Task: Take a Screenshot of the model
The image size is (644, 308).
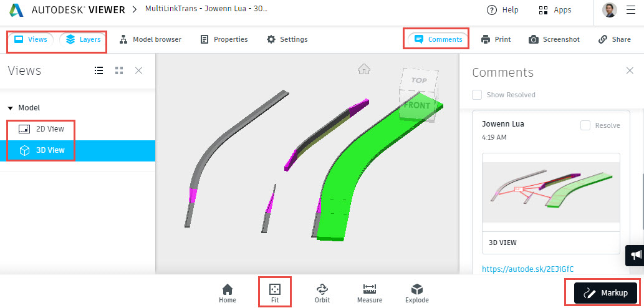Action: pyautogui.click(x=554, y=39)
